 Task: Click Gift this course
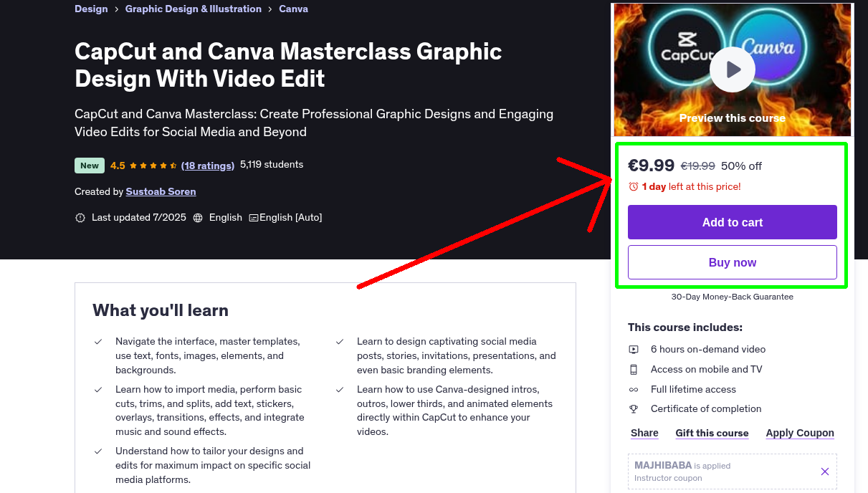712,433
